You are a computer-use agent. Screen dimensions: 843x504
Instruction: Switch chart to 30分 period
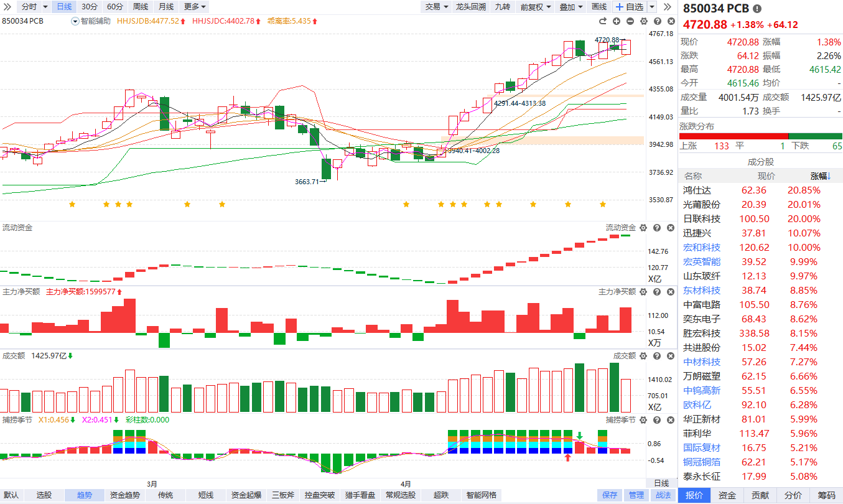90,7
